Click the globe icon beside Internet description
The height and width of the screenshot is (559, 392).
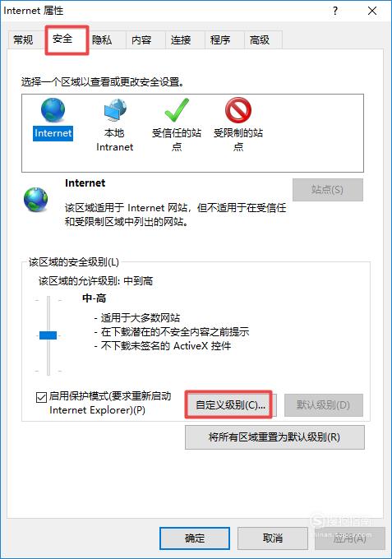coord(35,200)
